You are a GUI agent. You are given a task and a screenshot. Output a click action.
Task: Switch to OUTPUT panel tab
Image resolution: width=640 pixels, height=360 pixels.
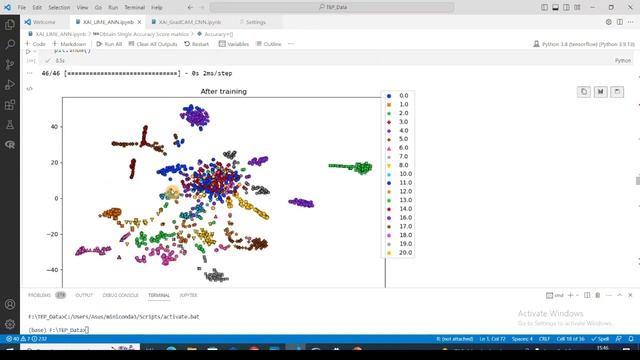[x=84, y=295]
